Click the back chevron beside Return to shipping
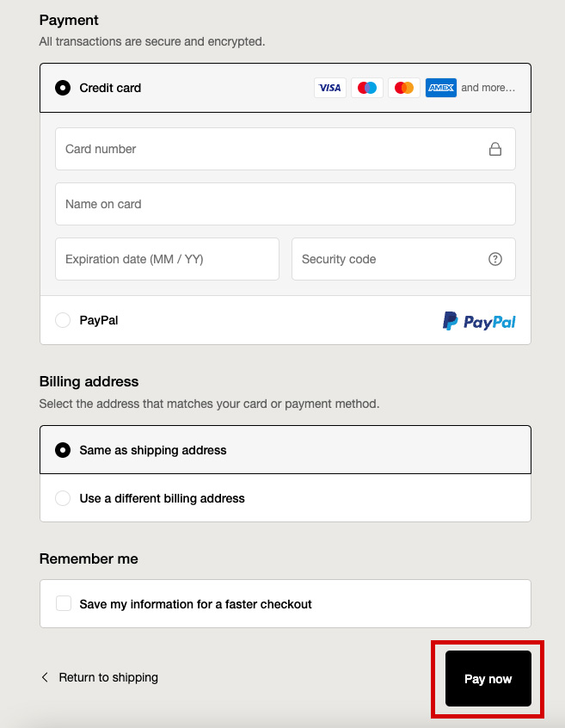The image size is (565, 728). click(45, 677)
